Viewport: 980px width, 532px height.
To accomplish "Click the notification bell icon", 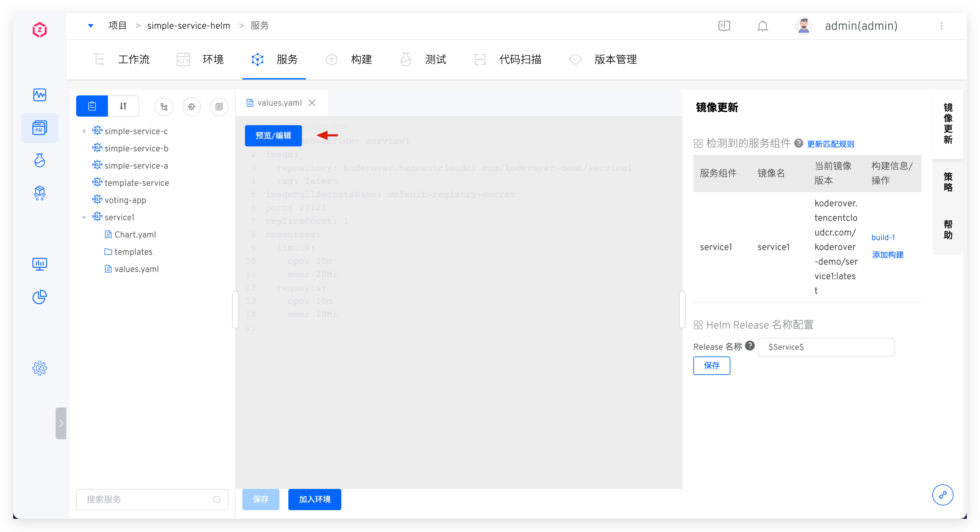I will coord(762,26).
